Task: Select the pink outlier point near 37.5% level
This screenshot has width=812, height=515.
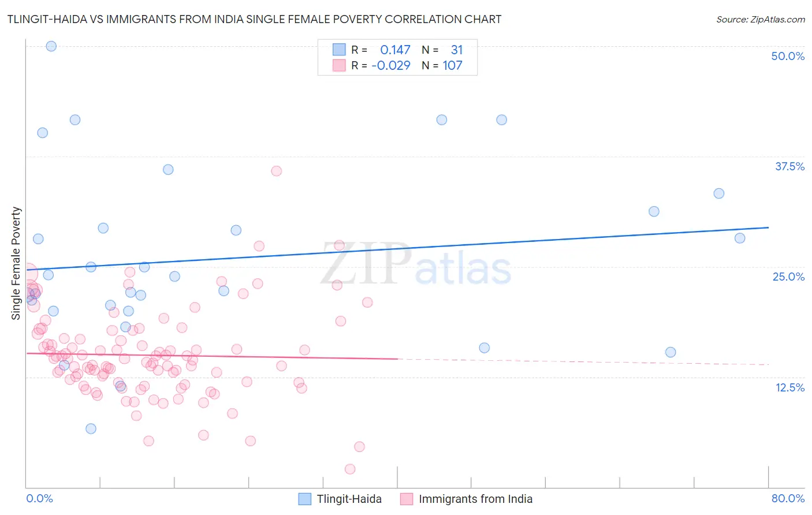Action: pyautogui.click(x=277, y=171)
